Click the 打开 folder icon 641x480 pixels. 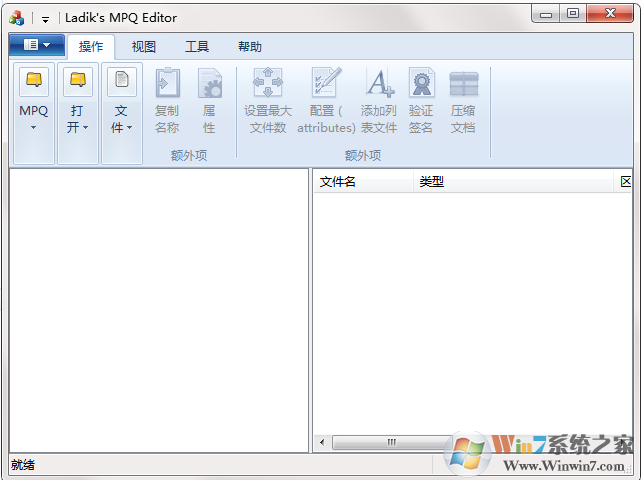[78, 81]
